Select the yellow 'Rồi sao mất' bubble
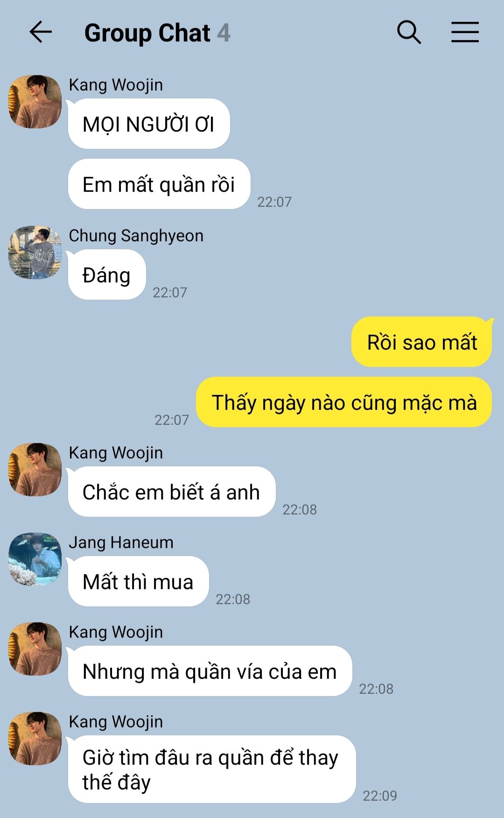This screenshot has width=504, height=818. (x=422, y=342)
